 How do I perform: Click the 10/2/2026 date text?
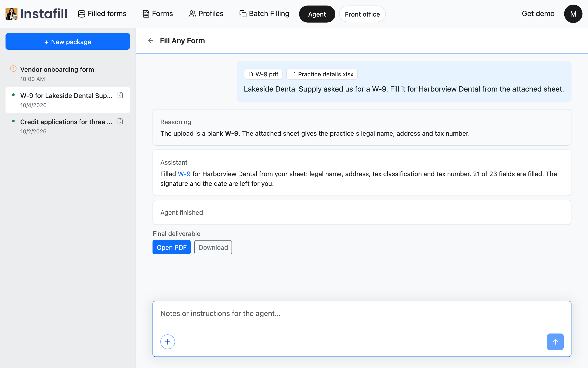[x=33, y=131]
